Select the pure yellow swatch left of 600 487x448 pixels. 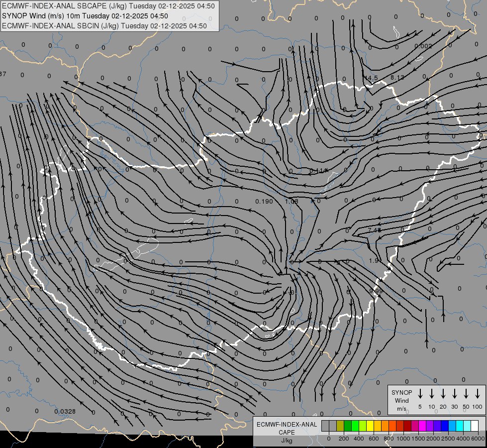pos(370,426)
